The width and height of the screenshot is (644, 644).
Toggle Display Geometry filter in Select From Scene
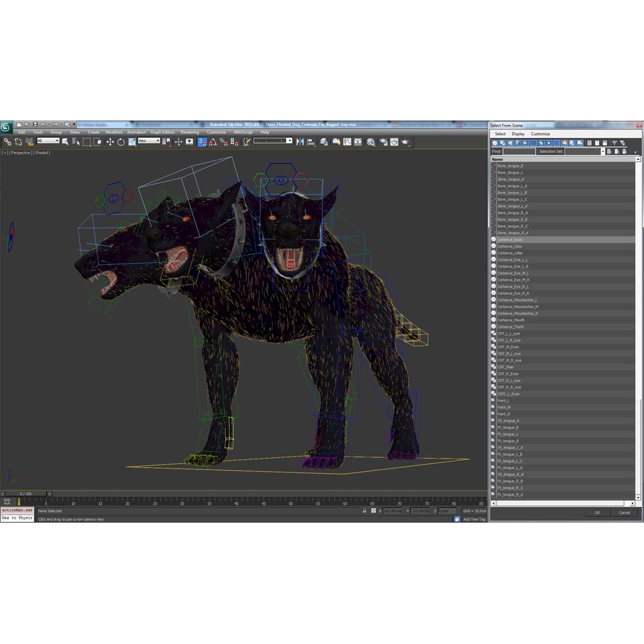[496, 143]
